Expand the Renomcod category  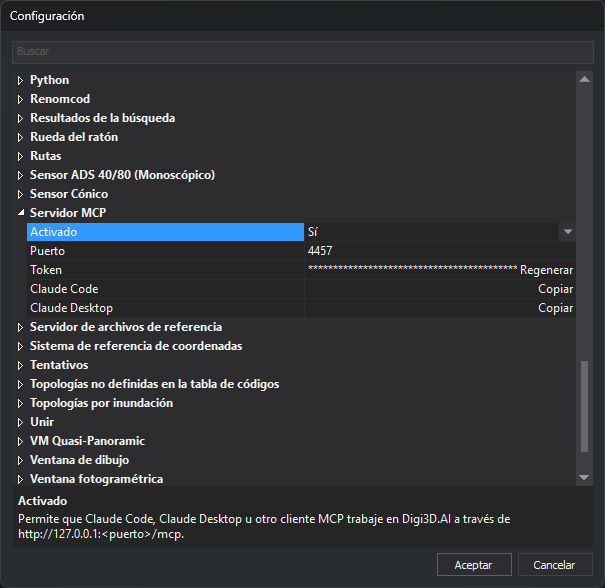click(20, 100)
